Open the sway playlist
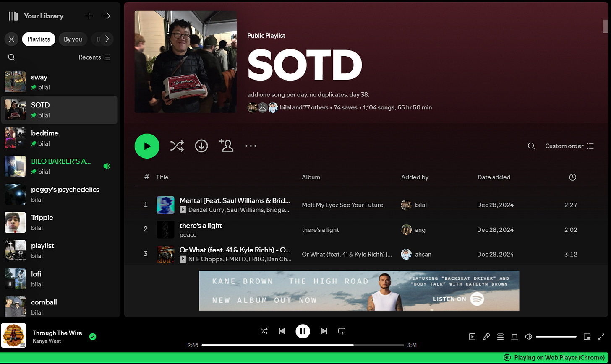Image resolution: width=611 pixels, height=364 pixels. point(59,82)
